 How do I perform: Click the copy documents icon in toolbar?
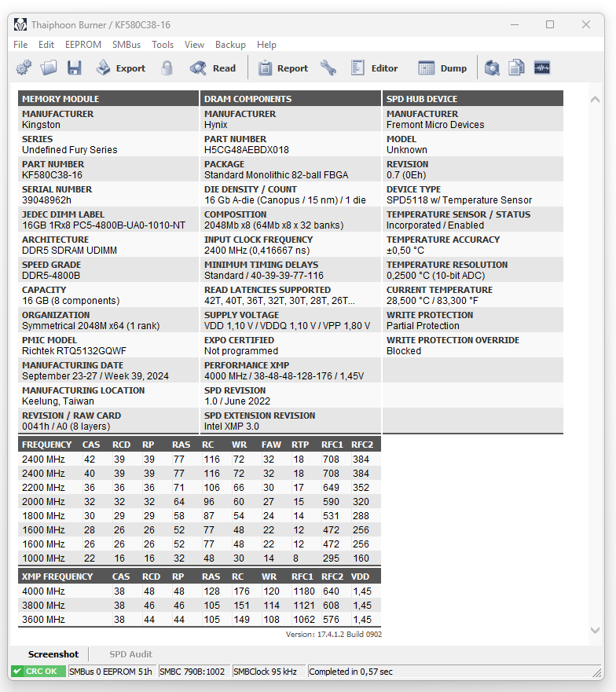pyautogui.click(x=516, y=68)
